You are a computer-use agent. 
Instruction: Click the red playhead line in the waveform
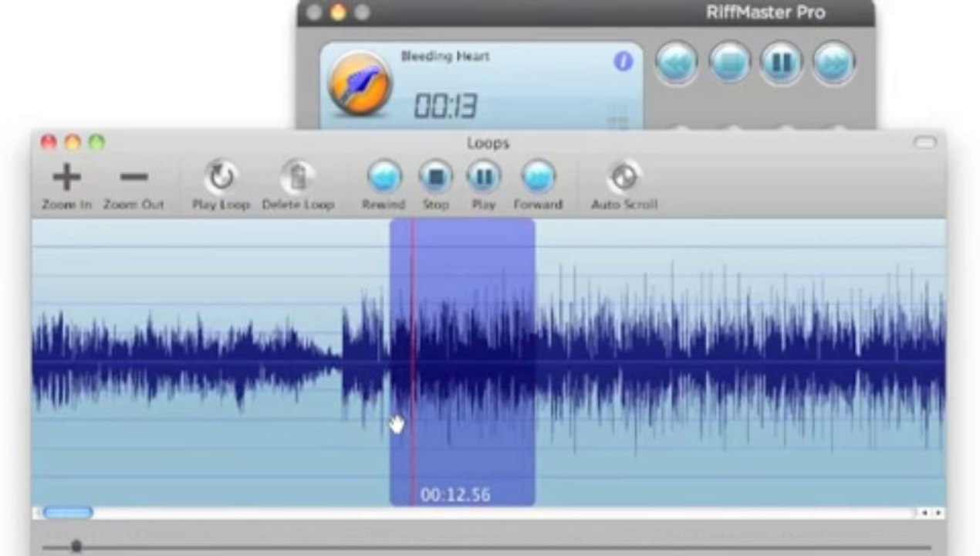413,361
